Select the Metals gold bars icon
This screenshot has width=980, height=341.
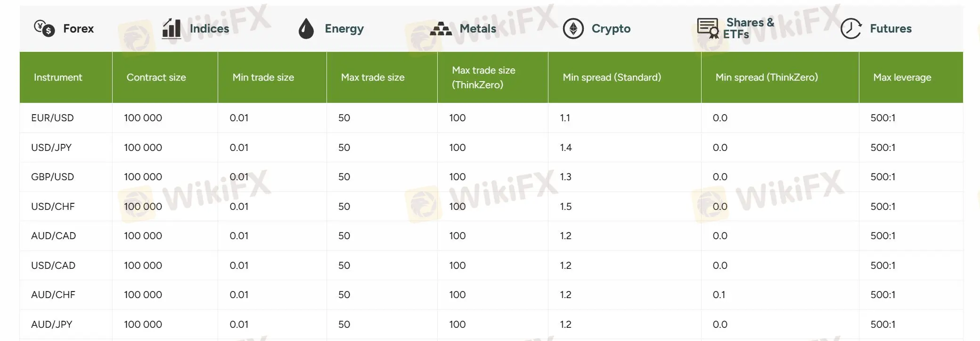441,29
